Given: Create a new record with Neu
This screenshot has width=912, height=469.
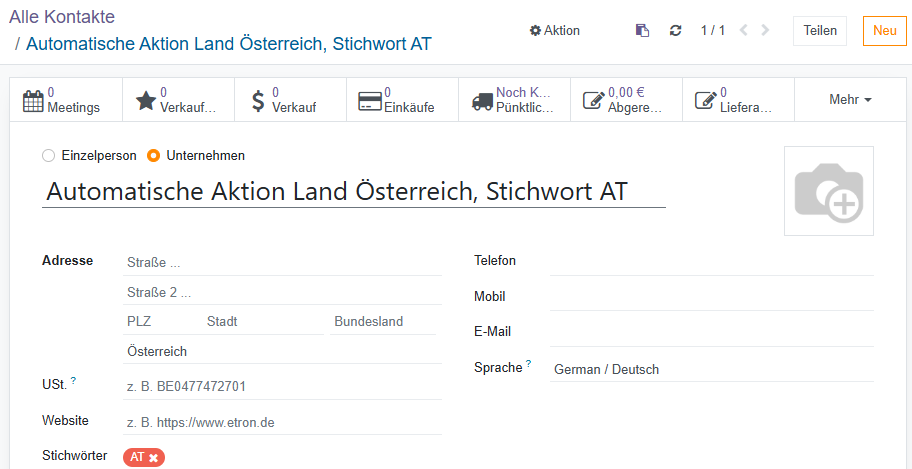Looking at the screenshot, I should [884, 31].
